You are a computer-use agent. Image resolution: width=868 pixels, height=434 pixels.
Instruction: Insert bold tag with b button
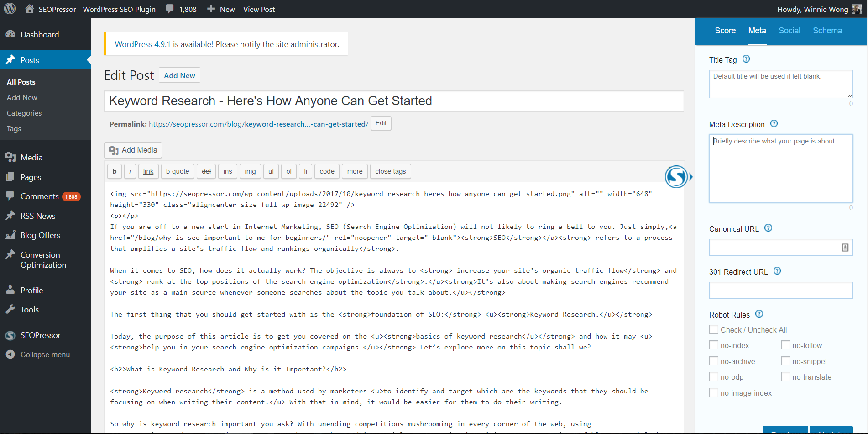click(115, 171)
